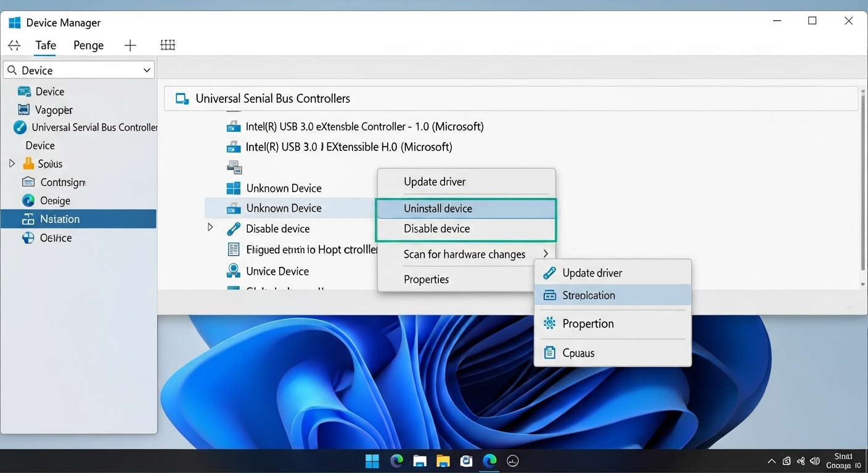Screen dimensions: 868x473
Task: Click the grid view toolbar icon
Action: [168, 45]
